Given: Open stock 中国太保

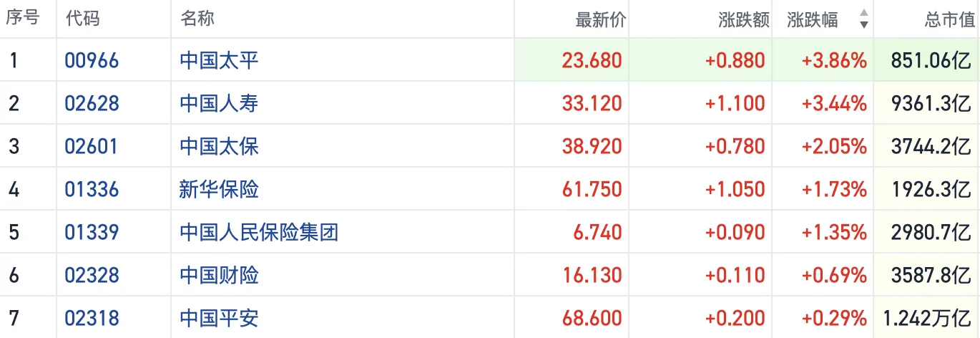Looking at the screenshot, I should [x=219, y=146].
